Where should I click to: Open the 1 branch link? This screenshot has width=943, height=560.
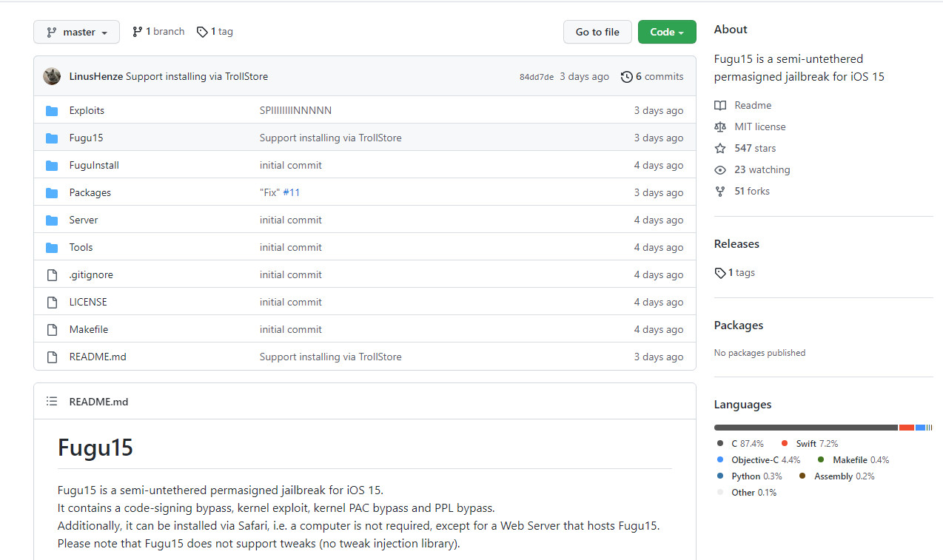click(x=158, y=32)
